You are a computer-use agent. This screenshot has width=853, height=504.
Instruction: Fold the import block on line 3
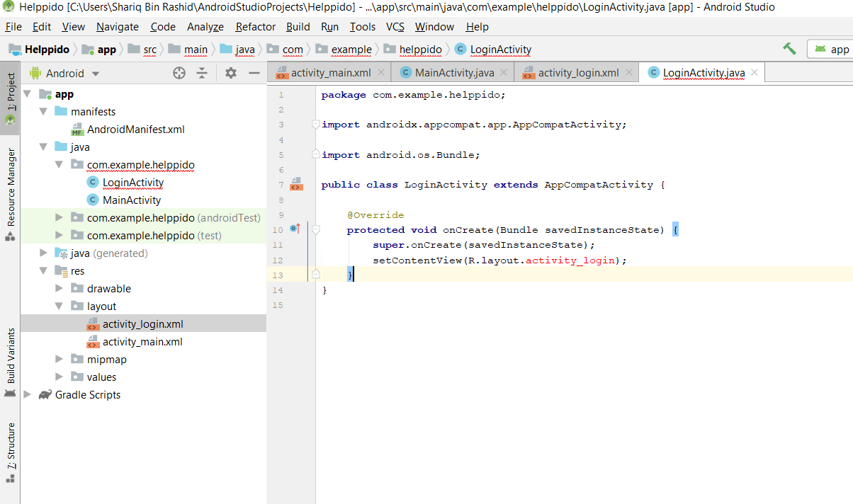[x=316, y=125]
